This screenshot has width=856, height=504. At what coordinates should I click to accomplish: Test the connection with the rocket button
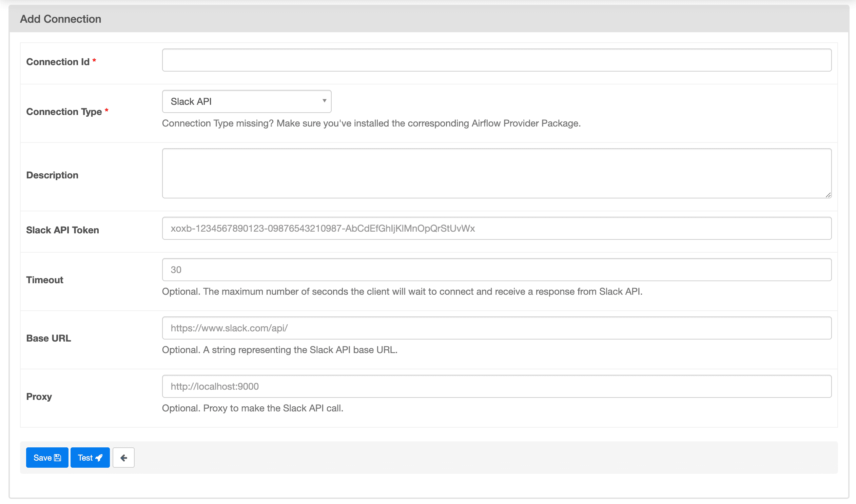[x=90, y=458]
